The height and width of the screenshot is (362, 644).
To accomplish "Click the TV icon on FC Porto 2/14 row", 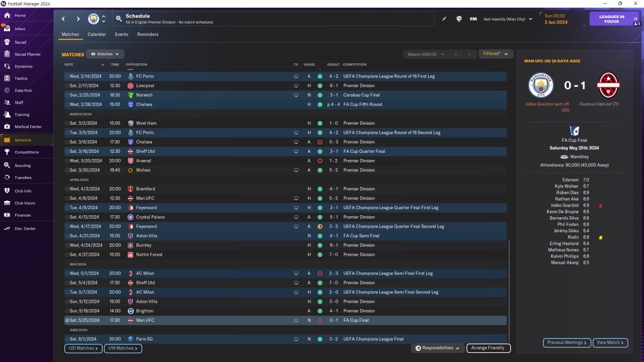I will [x=296, y=76].
